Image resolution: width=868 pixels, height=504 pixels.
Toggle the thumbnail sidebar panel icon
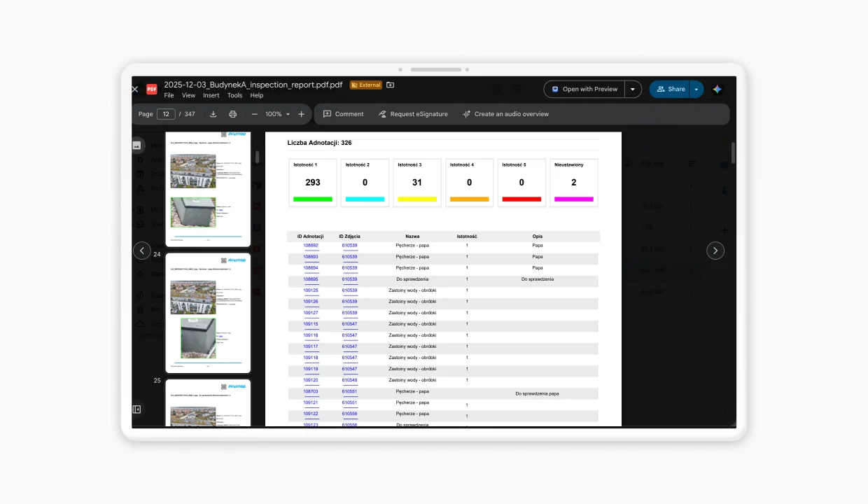pos(136,409)
